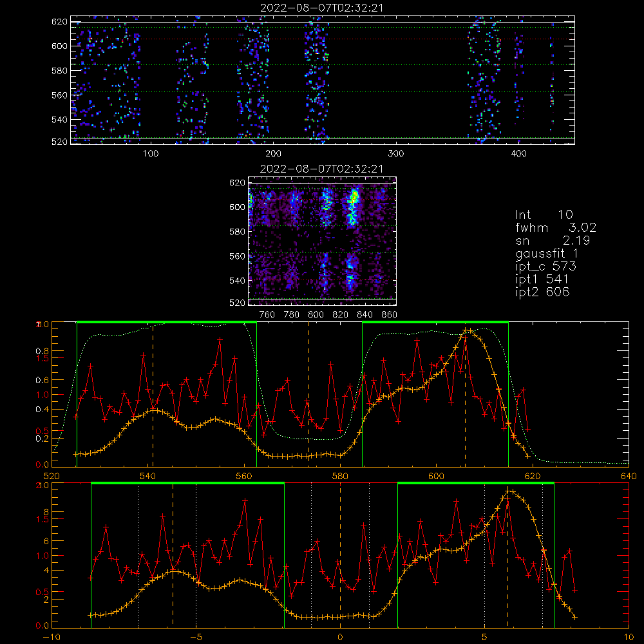Click x-axis label 800 on zoomed image
This screenshot has height=644, width=644.
pos(316,315)
